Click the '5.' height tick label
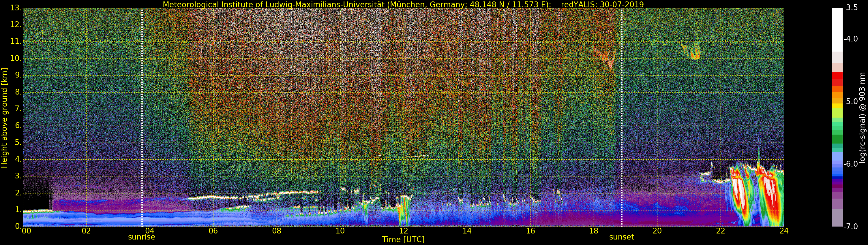868x245 pixels. pyautogui.click(x=18, y=142)
